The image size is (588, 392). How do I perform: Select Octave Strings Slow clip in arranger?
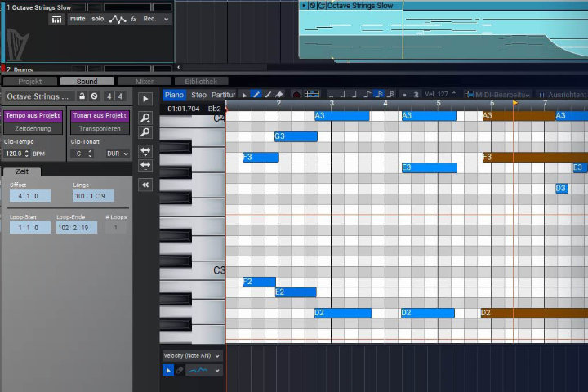pos(443,32)
